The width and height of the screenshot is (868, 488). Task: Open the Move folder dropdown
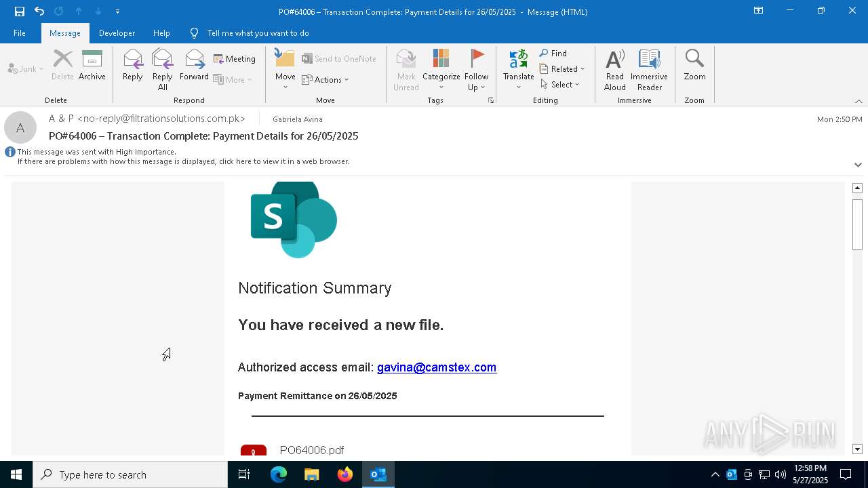coord(285,70)
